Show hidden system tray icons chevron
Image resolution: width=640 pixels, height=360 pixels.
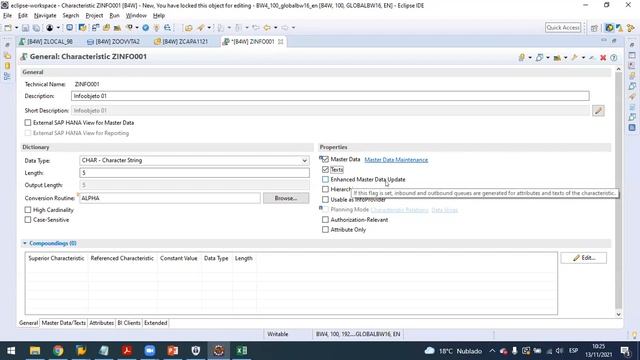click(x=492, y=351)
